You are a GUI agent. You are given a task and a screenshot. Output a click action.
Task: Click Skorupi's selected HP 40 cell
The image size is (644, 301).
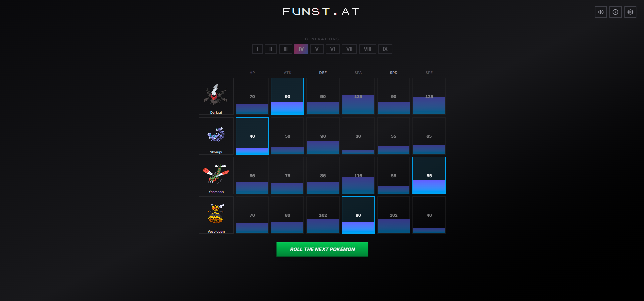(x=252, y=136)
